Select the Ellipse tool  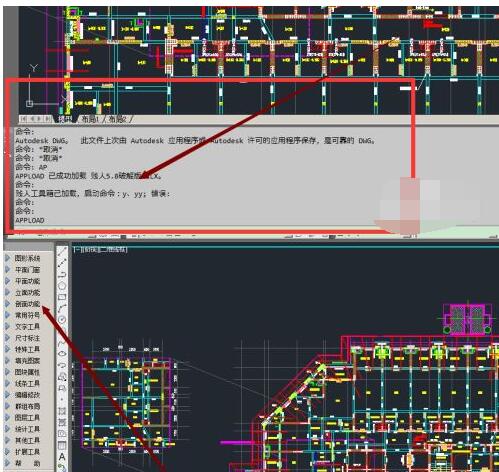pos(62,354)
